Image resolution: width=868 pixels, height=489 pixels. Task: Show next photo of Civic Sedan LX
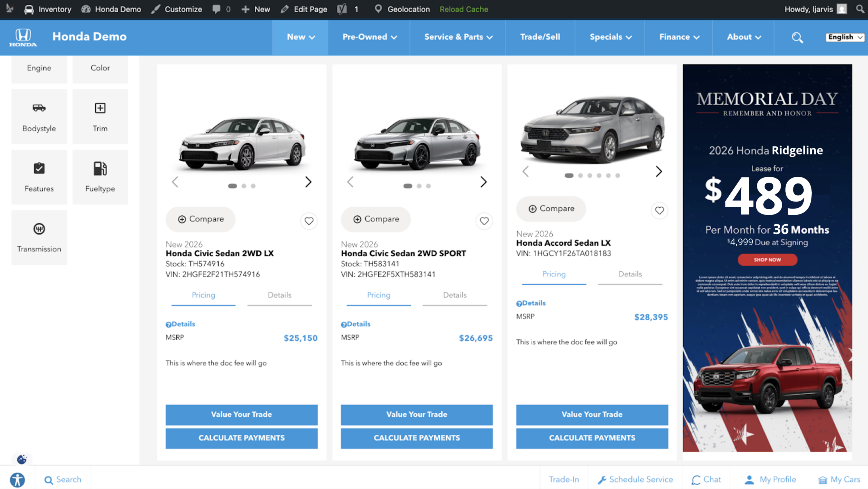tap(308, 182)
